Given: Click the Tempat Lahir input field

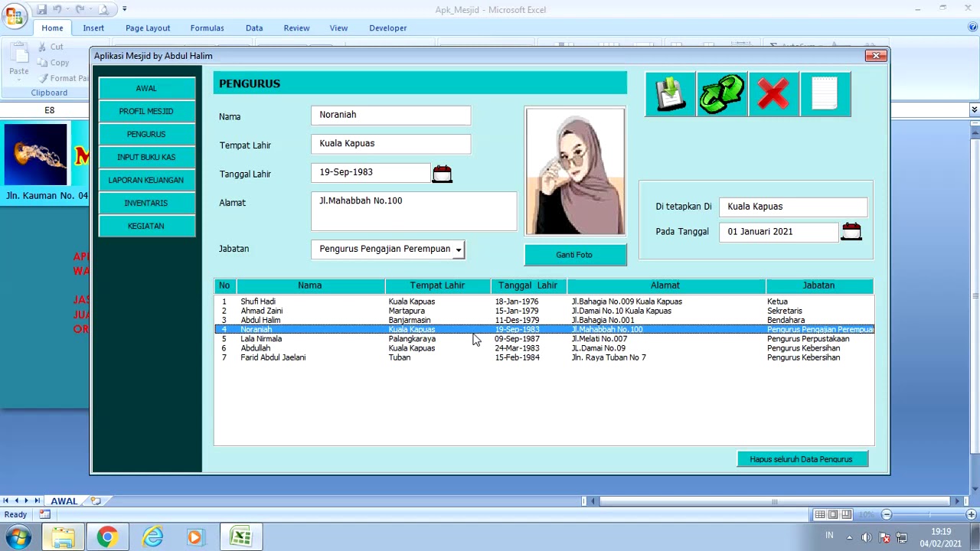Looking at the screenshot, I should [x=390, y=144].
